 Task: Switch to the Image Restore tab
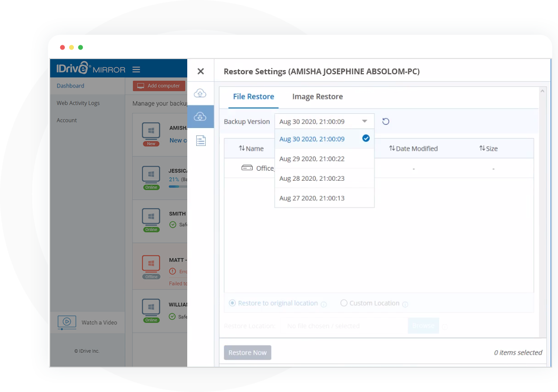(x=318, y=96)
